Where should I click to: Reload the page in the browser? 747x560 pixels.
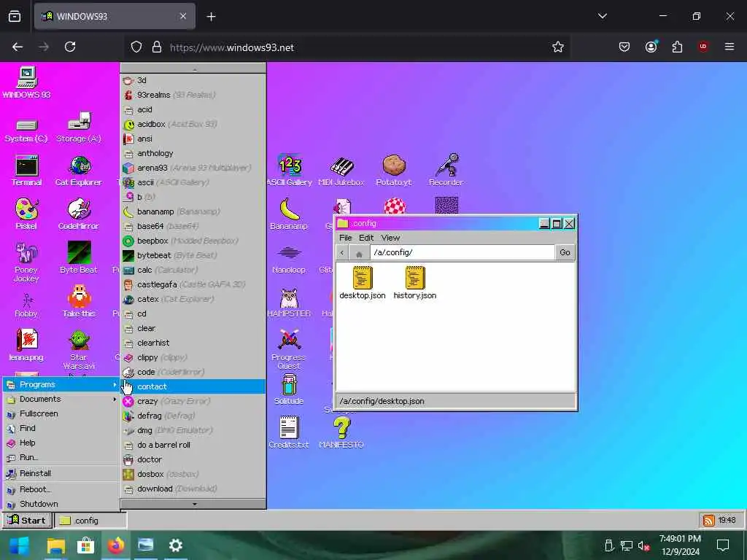click(70, 47)
